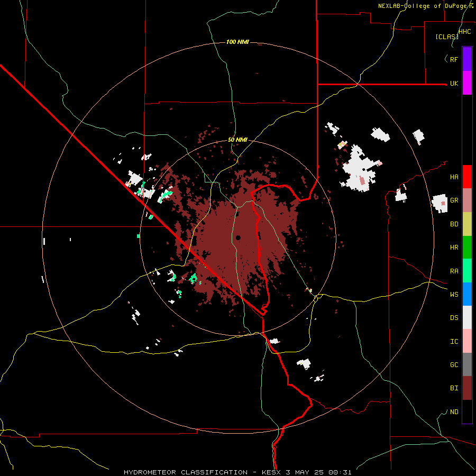
Task: Click the blue WS legend swatch
Action: point(467,294)
